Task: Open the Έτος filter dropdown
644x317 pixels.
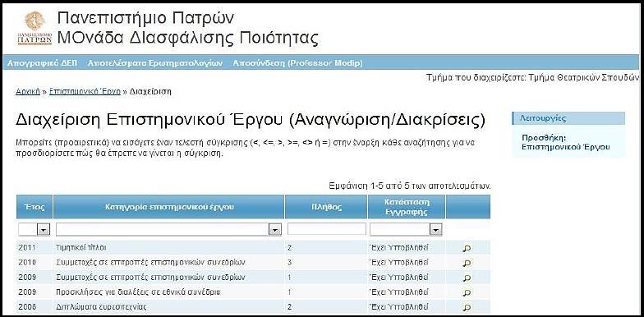Action: click(34, 230)
